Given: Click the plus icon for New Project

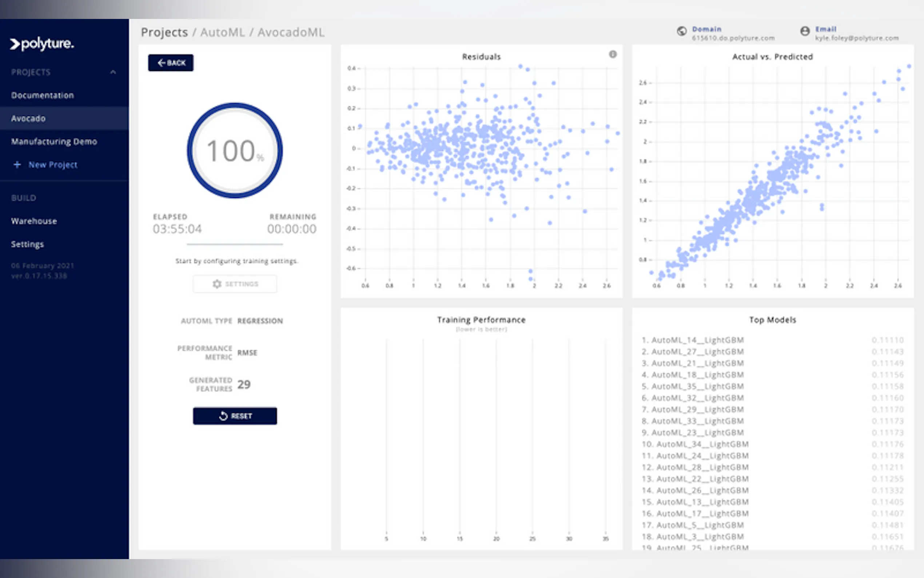Looking at the screenshot, I should point(17,165).
